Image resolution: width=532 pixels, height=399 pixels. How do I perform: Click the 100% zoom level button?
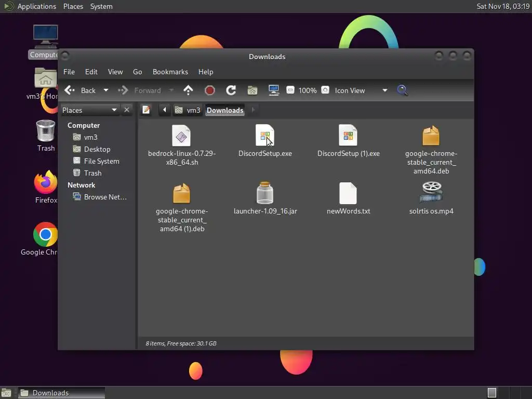[308, 90]
